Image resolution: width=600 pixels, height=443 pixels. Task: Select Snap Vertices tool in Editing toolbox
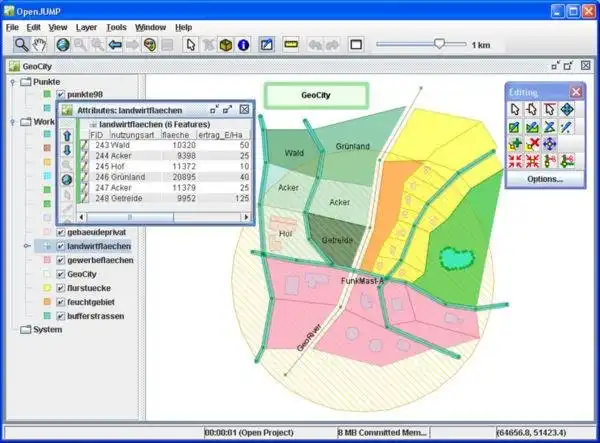(515, 161)
